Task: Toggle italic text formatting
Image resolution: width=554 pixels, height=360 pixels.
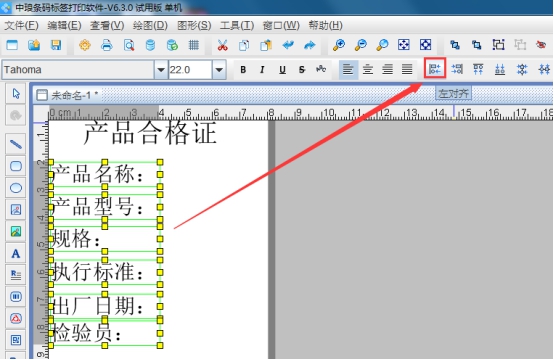Action: click(262, 70)
